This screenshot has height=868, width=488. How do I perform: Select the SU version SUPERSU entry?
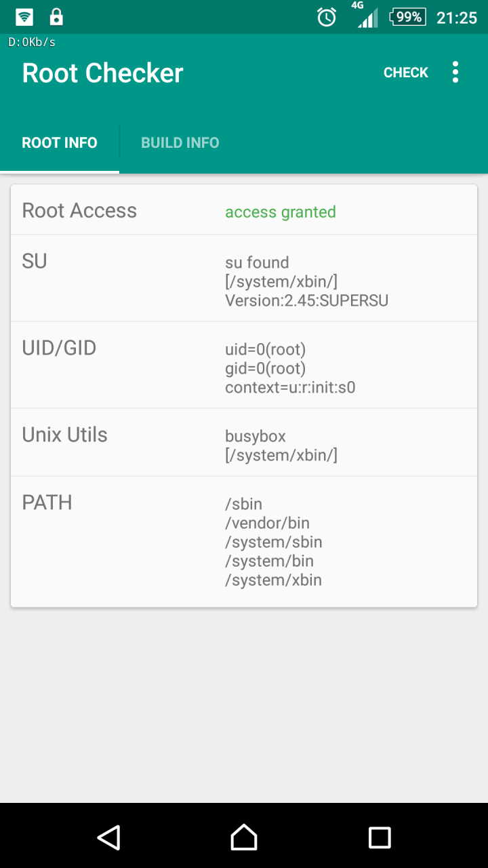point(307,300)
